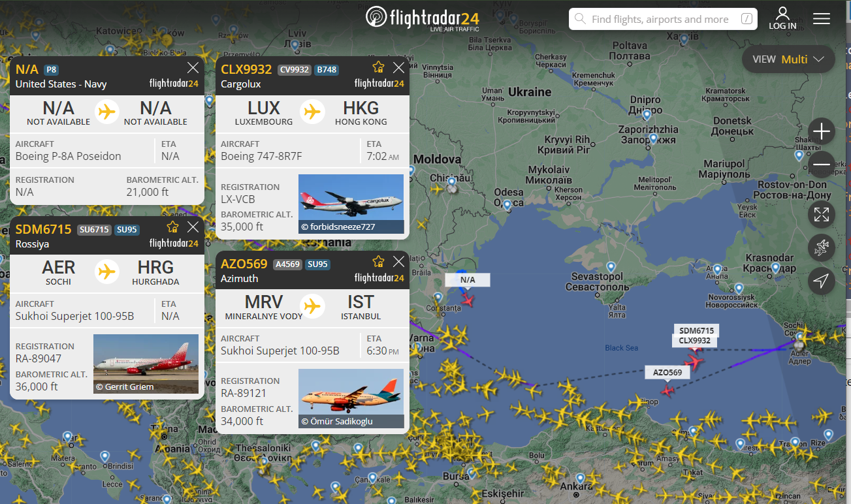Expand the VIEW Multi dropdown
This screenshot has height=504, width=851.
[788, 59]
